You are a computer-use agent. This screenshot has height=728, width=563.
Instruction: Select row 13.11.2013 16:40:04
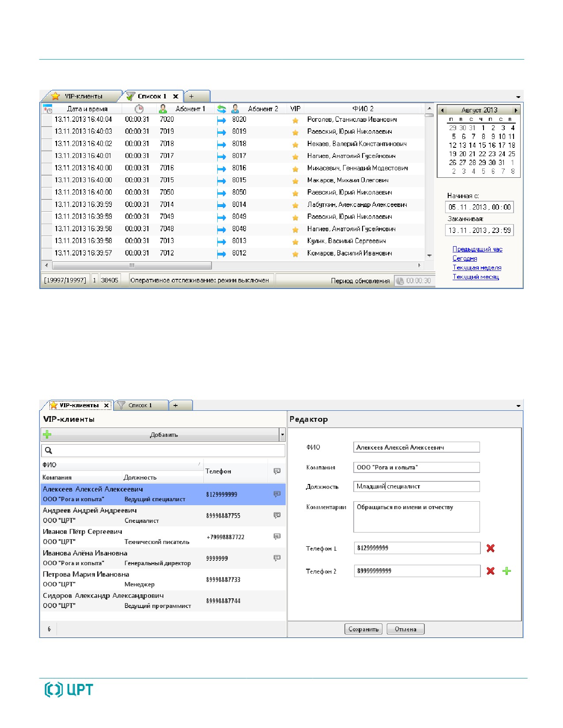pyautogui.click(x=233, y=120)
